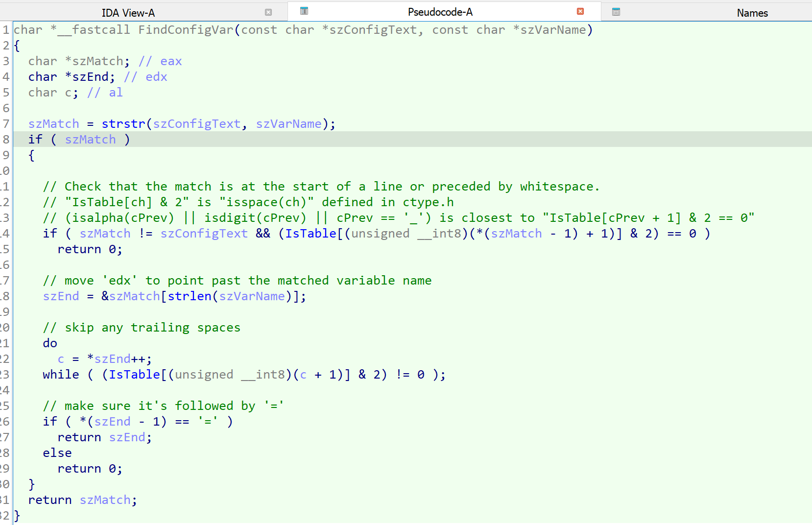Click the 'make sure it's followed by' comment
This screenshot has width=812, height=525.
tap(164, 406)
